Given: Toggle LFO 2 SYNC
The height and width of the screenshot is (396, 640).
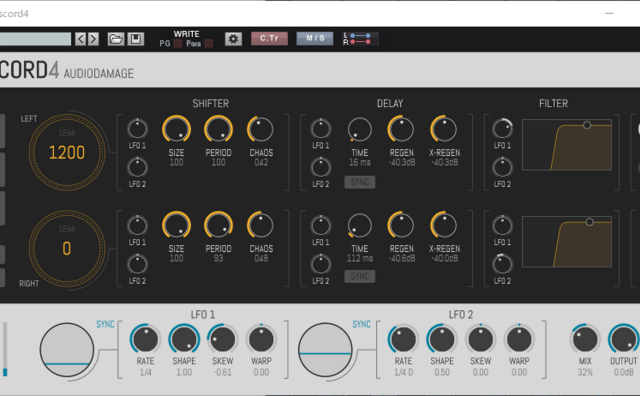Looking at the screenshot, I should [x=361, y=324].
